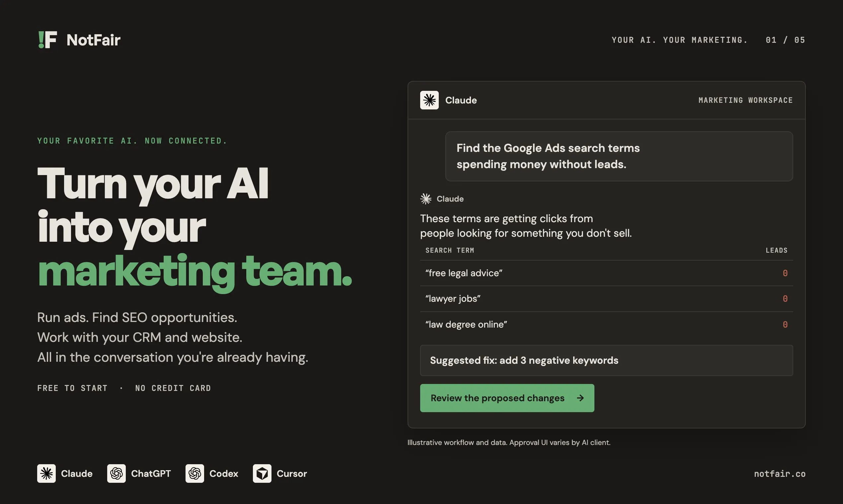Viewport: 843px width, 504px height.
Task: Select the "lawyer jobs" search term row
Action: [x=606, y=299]
